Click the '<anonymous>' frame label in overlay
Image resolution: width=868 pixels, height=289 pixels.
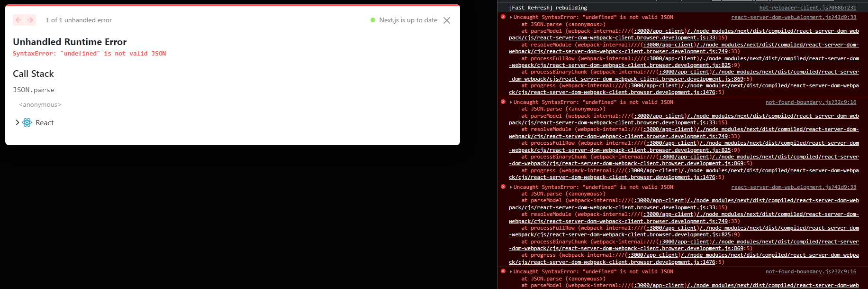coord(40,104)
